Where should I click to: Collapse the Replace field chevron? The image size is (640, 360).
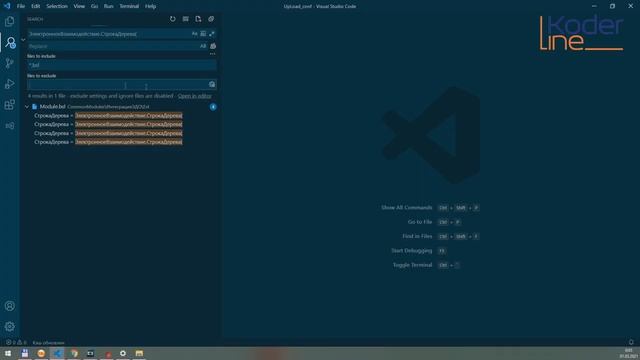23,40
